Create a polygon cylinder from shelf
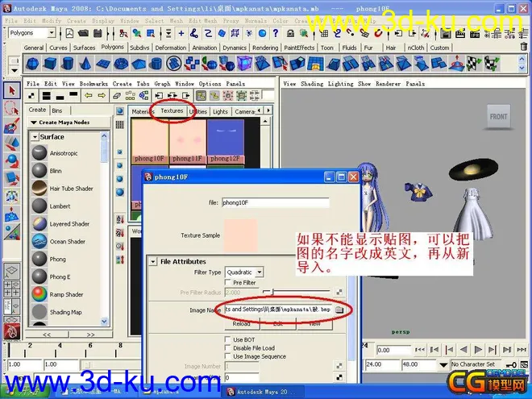 (68, 64)
